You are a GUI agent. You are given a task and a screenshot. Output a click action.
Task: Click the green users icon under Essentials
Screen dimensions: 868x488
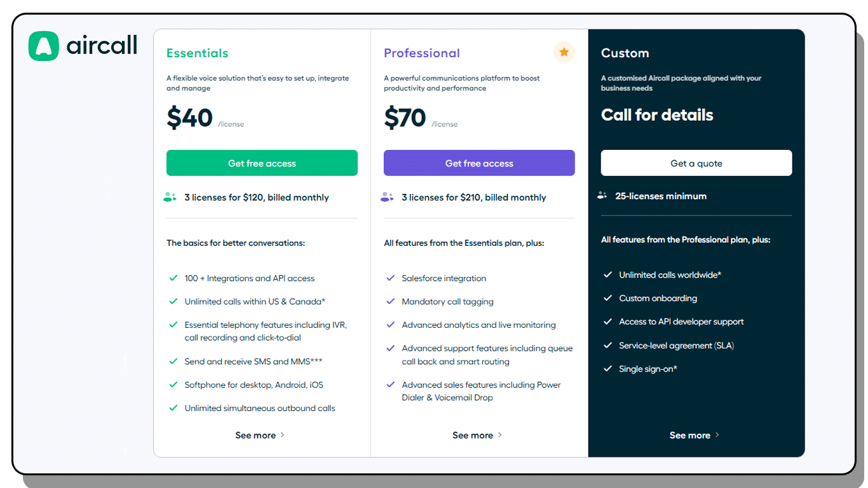[170, 197]
